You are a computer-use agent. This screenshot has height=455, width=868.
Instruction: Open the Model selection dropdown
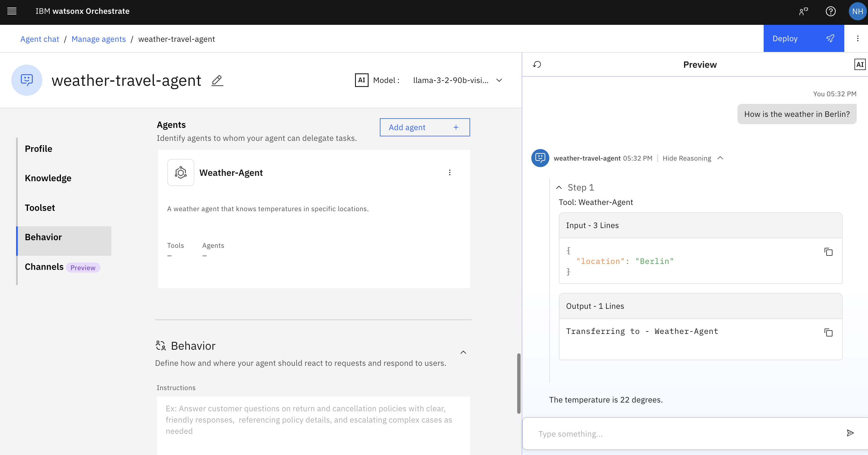click(x=458, y=80)
